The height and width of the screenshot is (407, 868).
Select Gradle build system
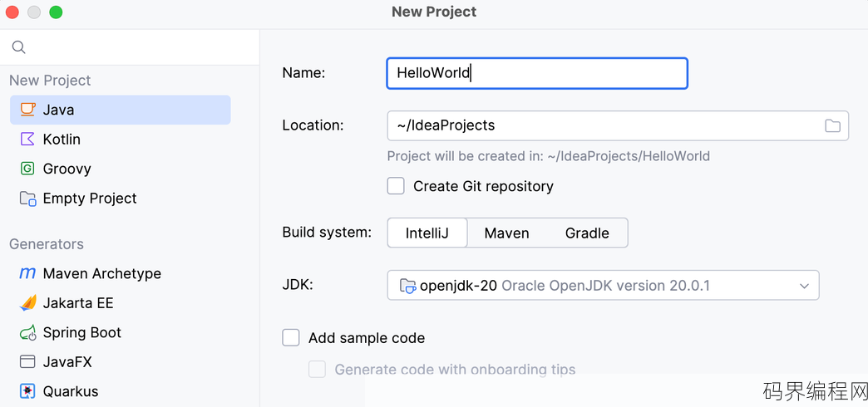pyautogui.click(x=587, y=233)
